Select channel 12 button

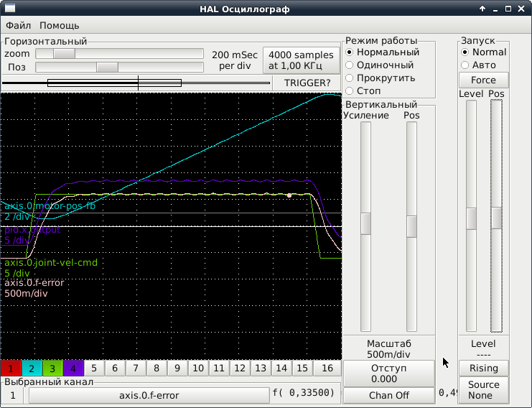(240, 368)
